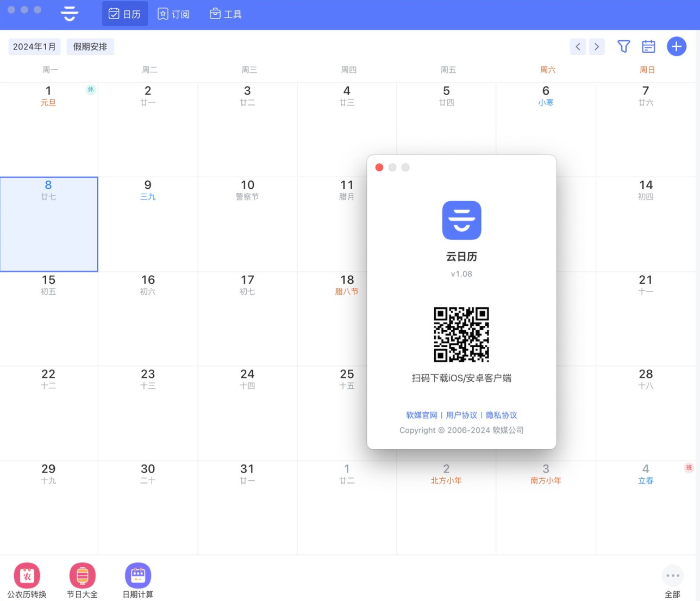
Task: Select today's date 8 廿七
Action: point(49,224)
